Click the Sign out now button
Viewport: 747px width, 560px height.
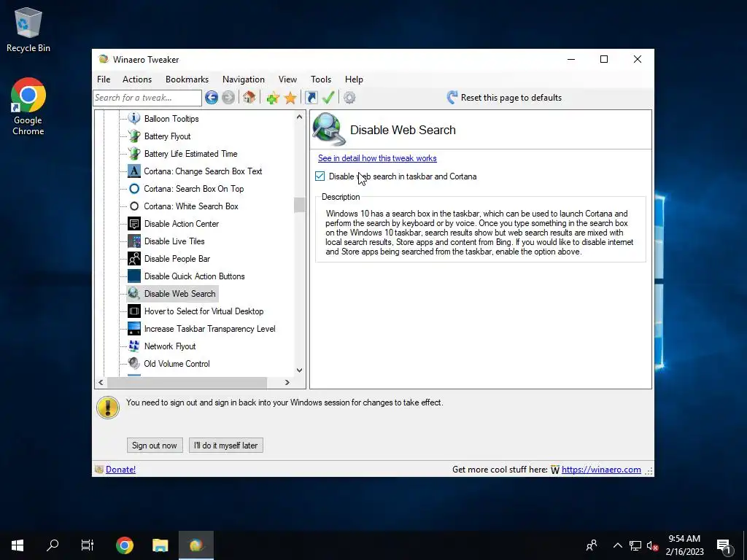click(x=155, y=446)
